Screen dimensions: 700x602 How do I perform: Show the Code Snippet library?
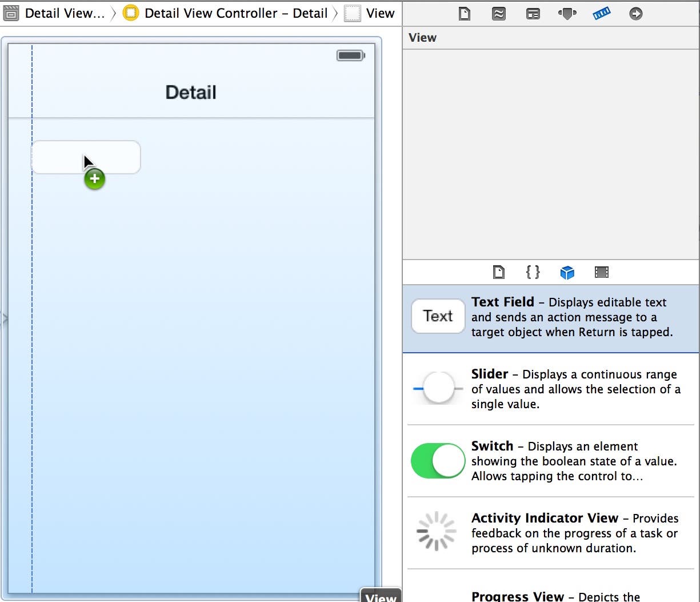point(533,272)
